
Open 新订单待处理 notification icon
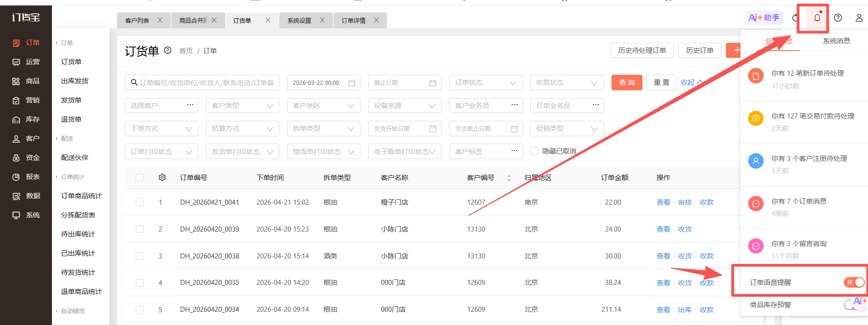756,76
